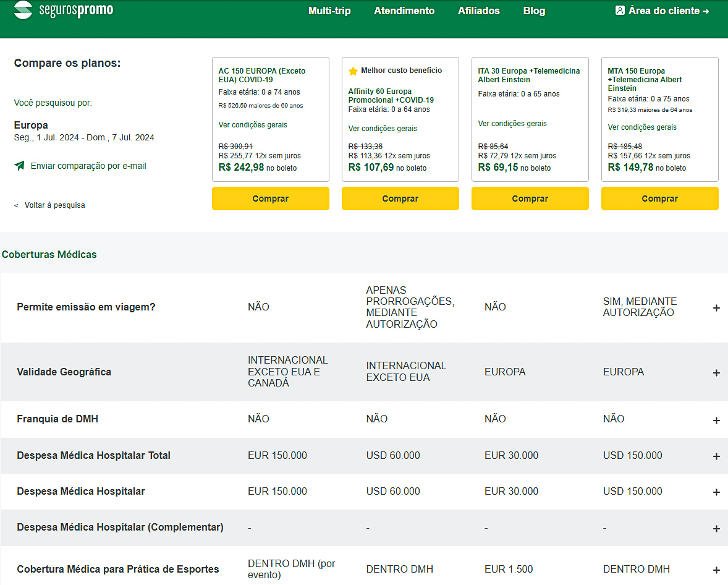This screenshot has width=728, height=585.
Task: View condições gerais for ITA 30 Europa
Action: tap(512, 124)
